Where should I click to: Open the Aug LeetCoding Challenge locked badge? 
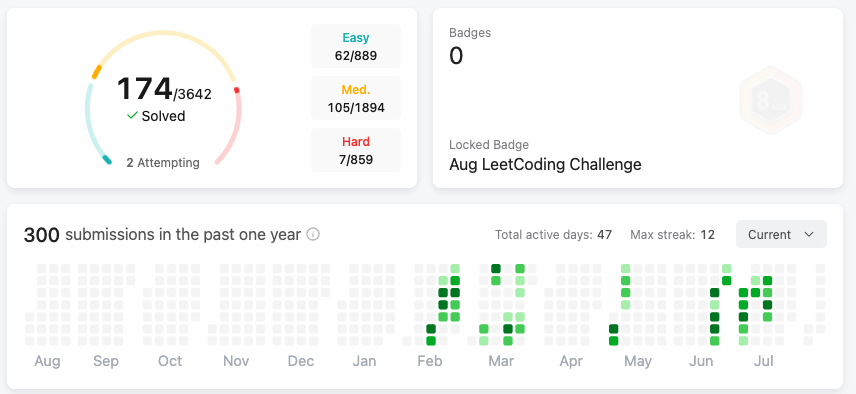[x=545, y=164]
